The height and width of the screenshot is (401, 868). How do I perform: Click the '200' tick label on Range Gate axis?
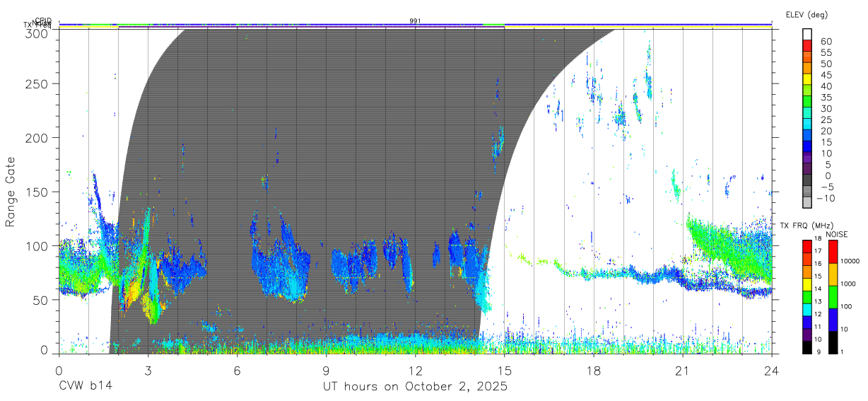coord(37,137)
